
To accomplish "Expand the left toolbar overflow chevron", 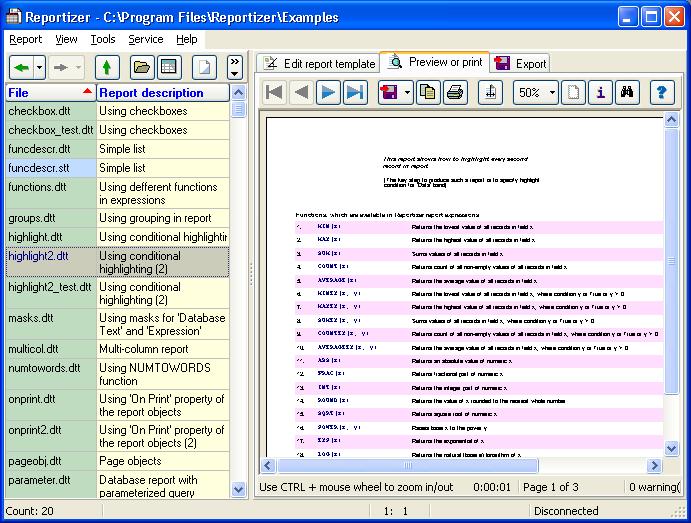I will pyautogui.click(x=235, y=67).
